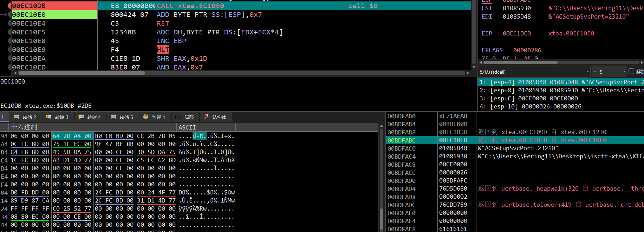Select the INC EBP instruction

[171, 41]
